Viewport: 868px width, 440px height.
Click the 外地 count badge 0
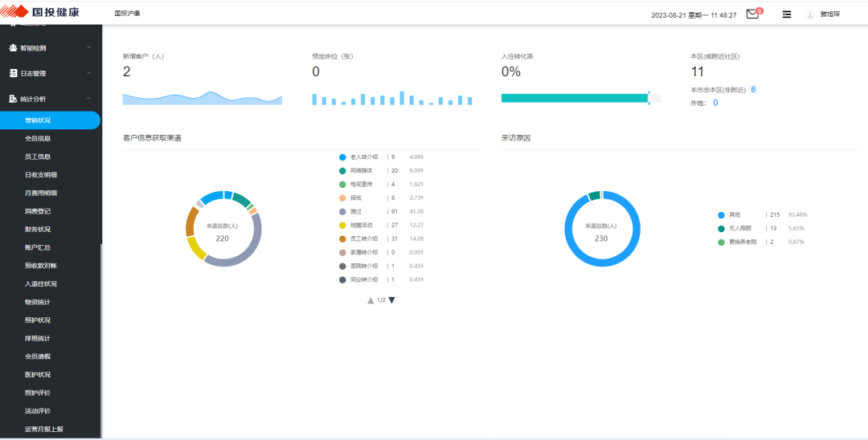pyautogui.click(x=715, y=103)
